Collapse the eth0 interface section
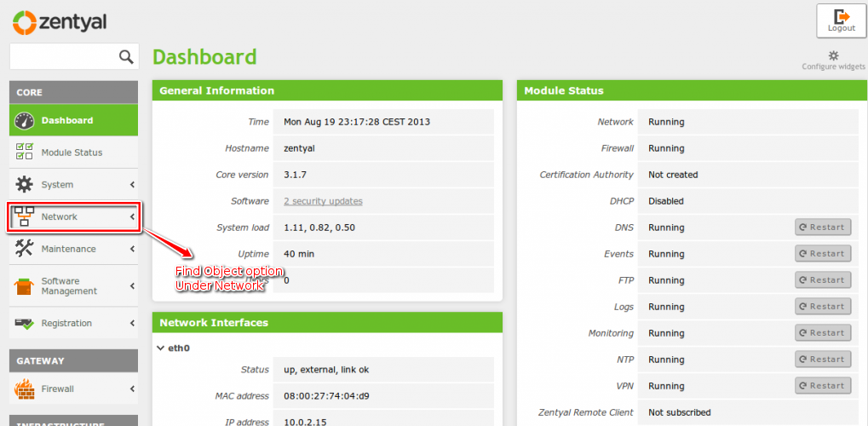868x426 pixels. pyautogui.click(x=160, y=348)
